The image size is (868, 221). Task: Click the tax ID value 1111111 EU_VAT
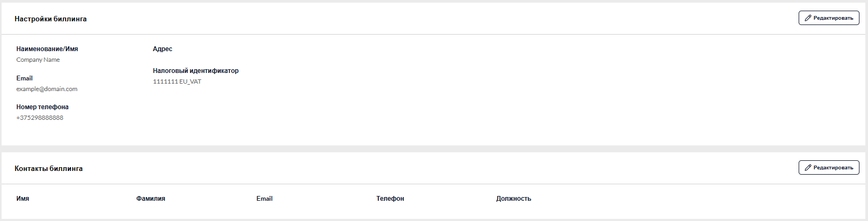tap(177, 81)
